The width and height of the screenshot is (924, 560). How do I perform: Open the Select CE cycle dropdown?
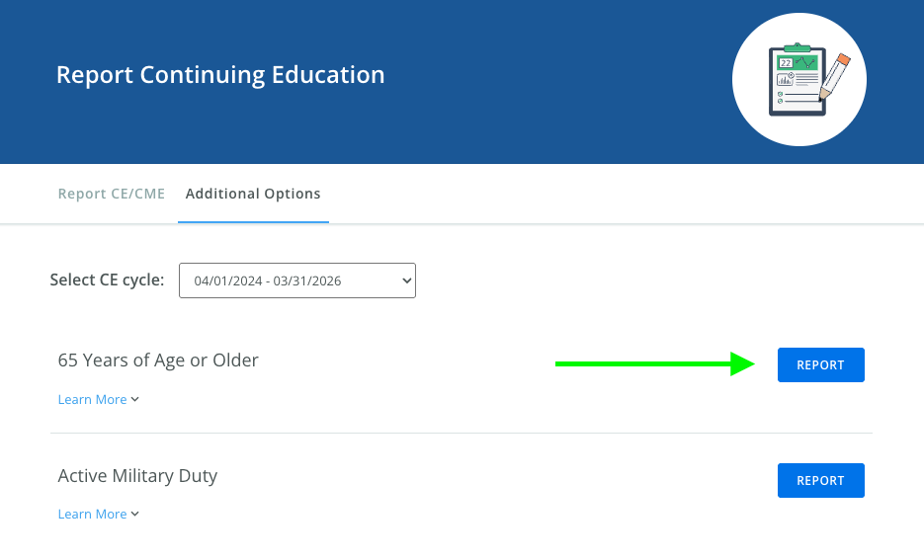pyautogui.click(x=296, y=281)
